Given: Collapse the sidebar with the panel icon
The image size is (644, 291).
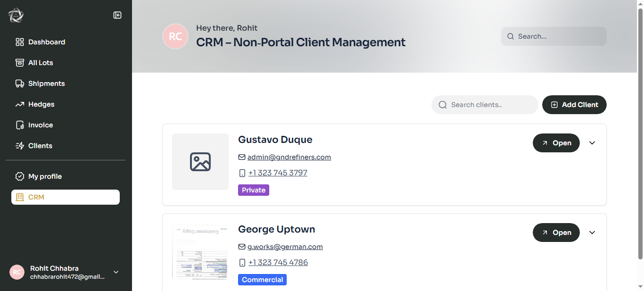Looking at the screenshot, I should (x=117, y=15).
